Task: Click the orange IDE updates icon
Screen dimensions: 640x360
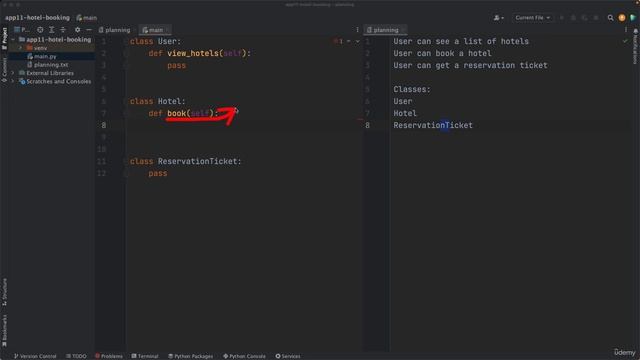Action: pyautogui.click(x=622, y=18)
